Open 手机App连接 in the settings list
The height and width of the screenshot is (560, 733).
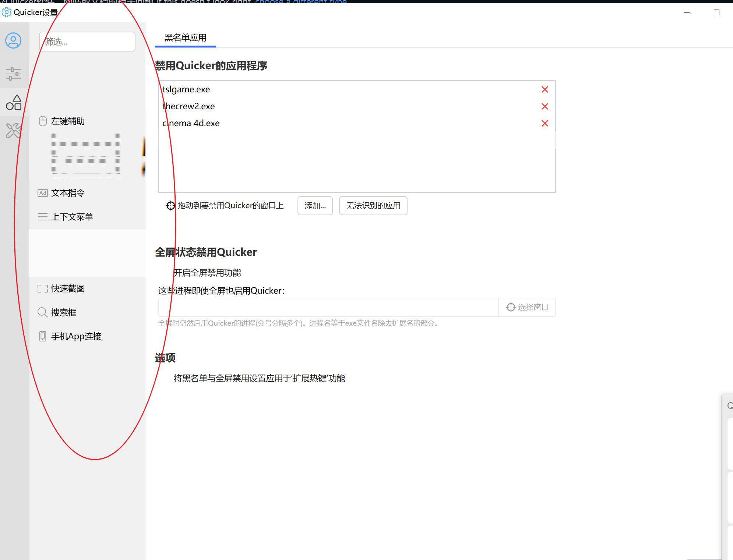click(87, 336)
